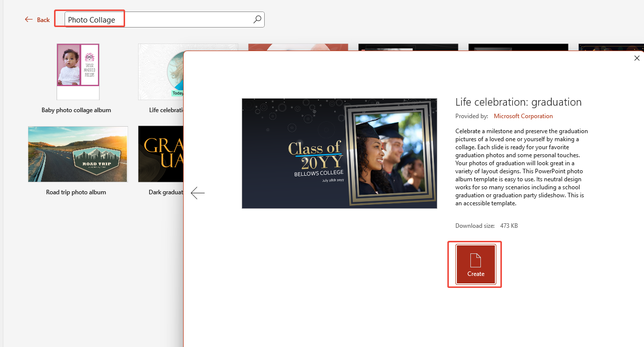
Task: Click the Back text label
Action: pos(43,20)
